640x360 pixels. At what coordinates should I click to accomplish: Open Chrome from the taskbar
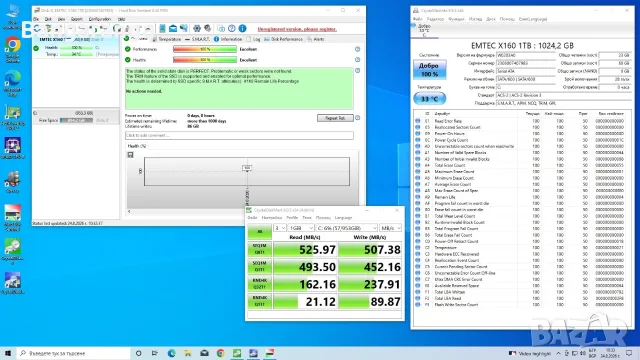220,353
